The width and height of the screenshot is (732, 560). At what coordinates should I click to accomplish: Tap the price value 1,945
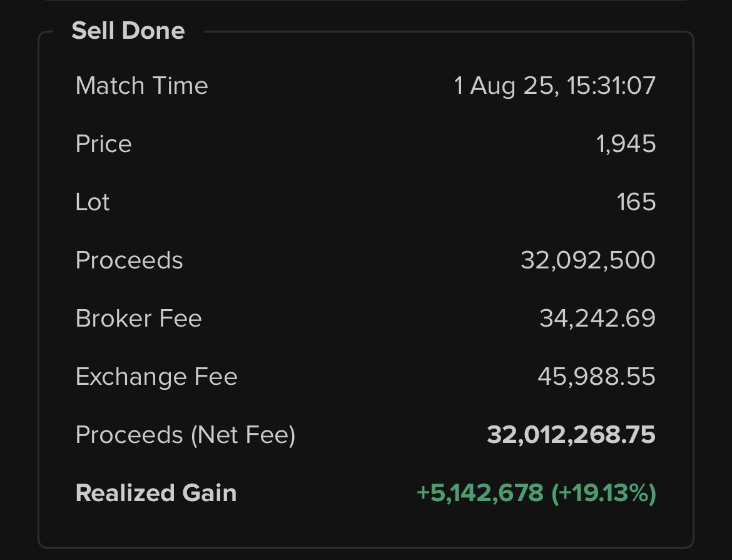(626, 144)
